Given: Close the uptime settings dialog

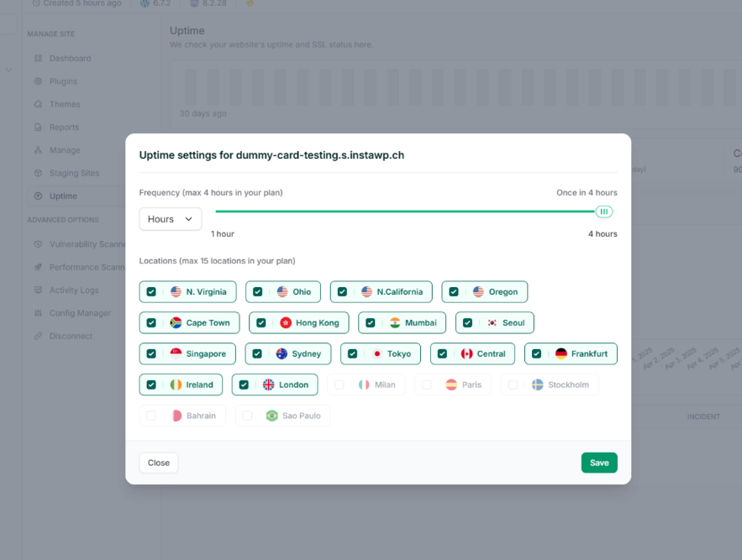Looking at the screenshot, I should (159, 463).
